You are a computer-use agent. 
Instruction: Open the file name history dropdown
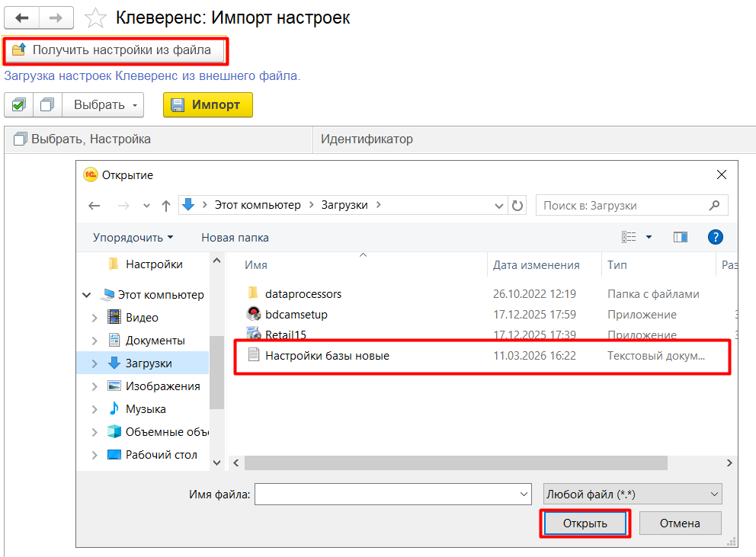(524, 495)
